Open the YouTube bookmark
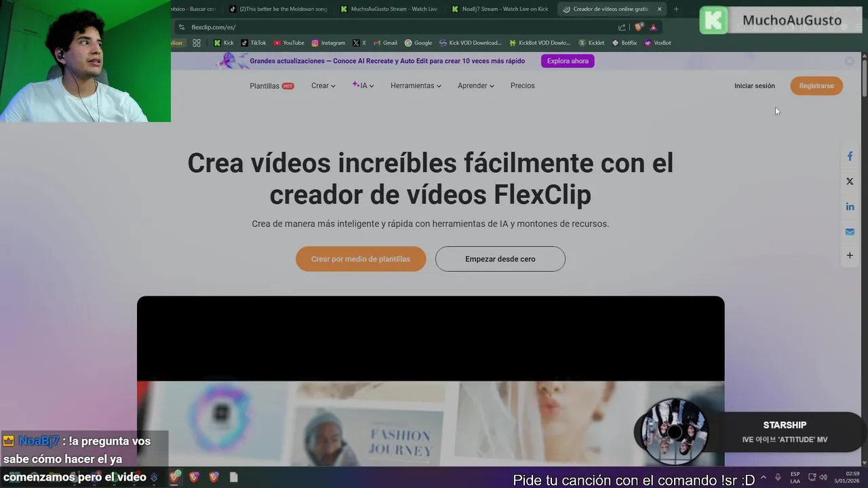868x488 pixels. pos(289,43)
